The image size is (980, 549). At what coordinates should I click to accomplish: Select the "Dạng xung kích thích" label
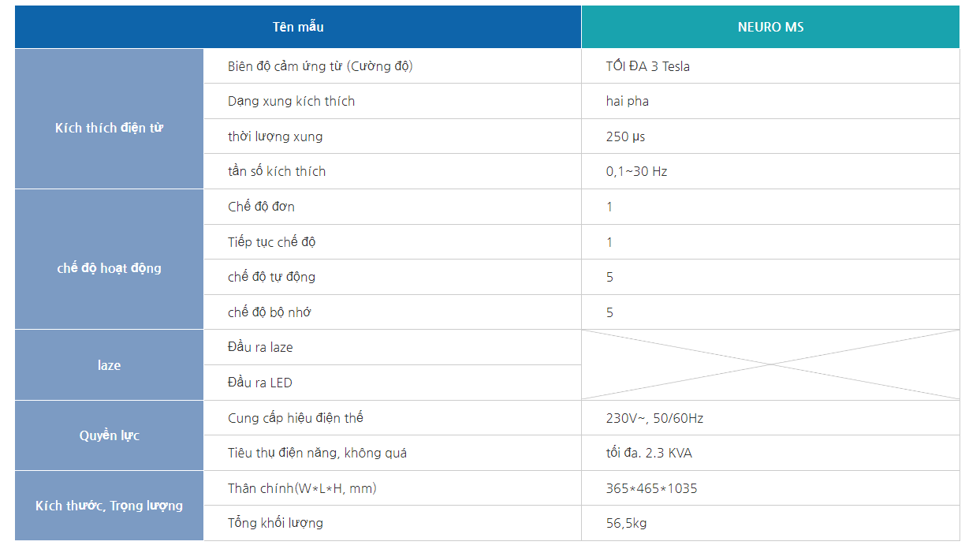(291, 101)
